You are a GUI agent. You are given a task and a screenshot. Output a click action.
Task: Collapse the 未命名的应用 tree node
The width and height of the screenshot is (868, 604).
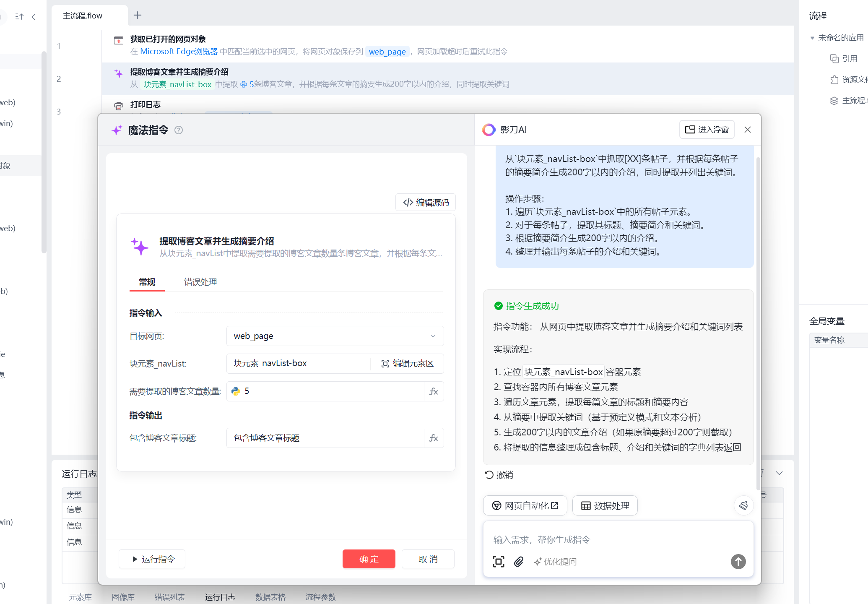(812, 38)
